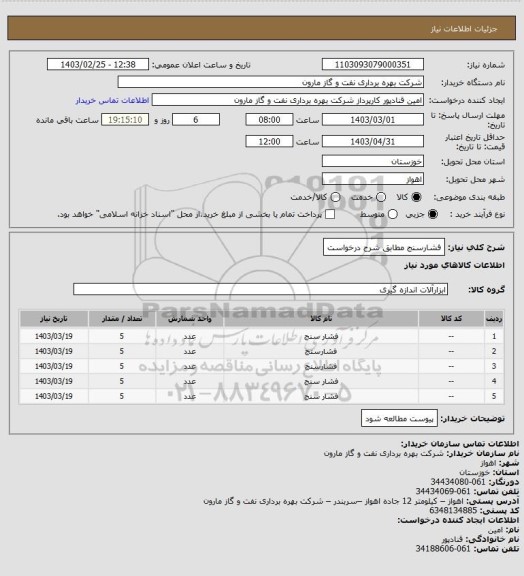The image size is (524, 576).
Task: Click the announcement date 1403/02/25 field
Action: (98, 64)
